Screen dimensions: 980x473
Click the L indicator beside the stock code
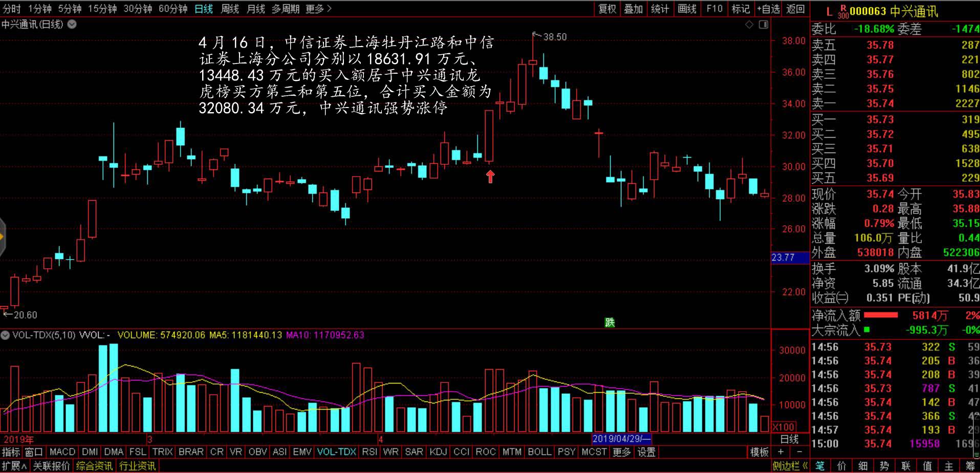[829, 11]
